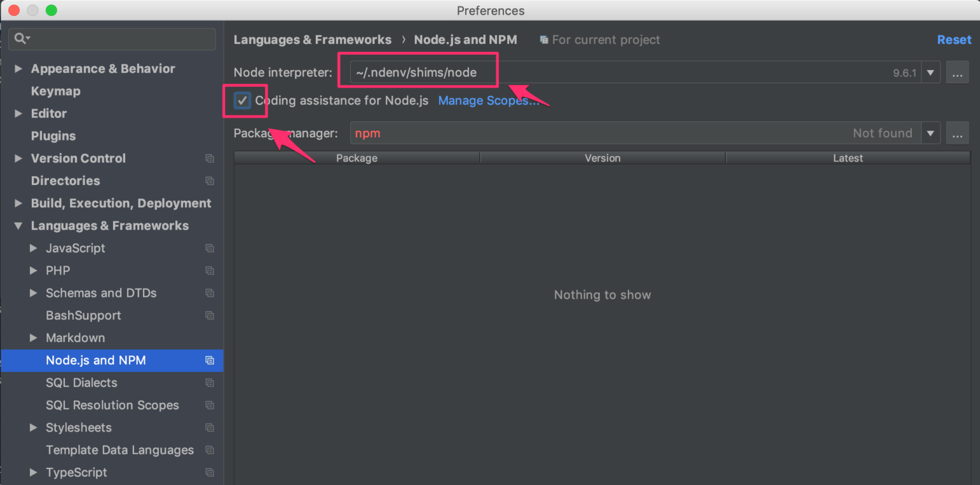Open Plugins settings page
Viewport: 980px width, 485px height.
(x=53, y=136)
